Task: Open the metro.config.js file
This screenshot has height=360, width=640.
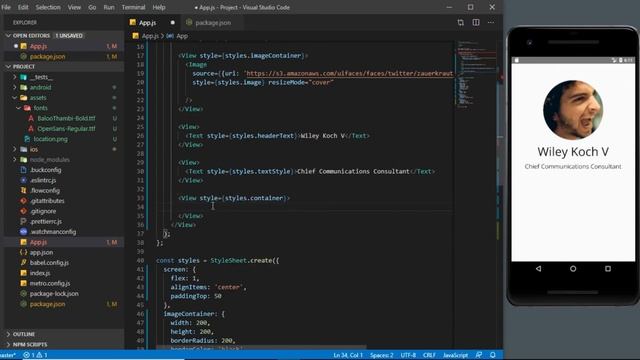Action: 50,283
